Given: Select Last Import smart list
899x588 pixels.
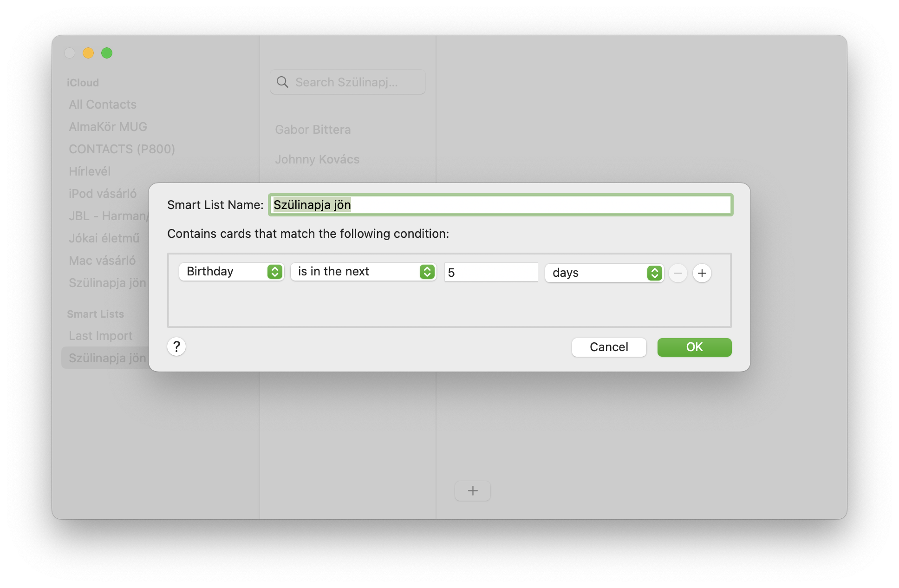Looking at the screenshot, I should click(101, 336).
